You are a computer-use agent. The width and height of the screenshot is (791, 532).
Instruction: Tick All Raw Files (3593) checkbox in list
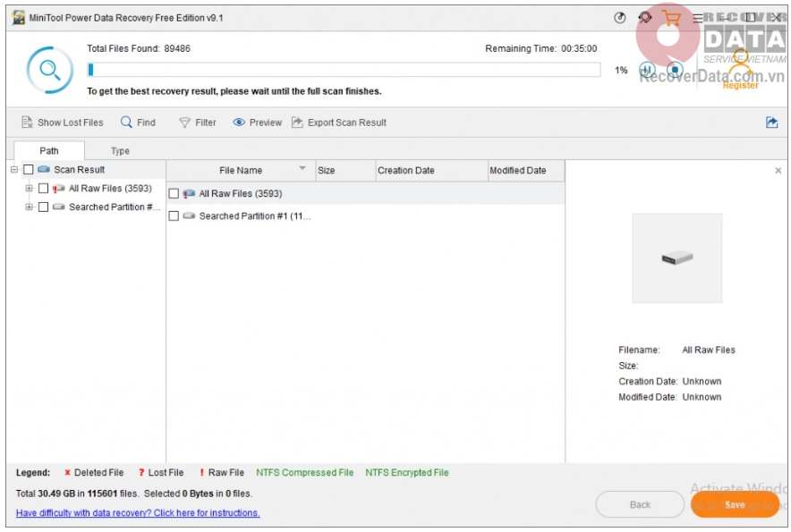(x=174, y=194)
